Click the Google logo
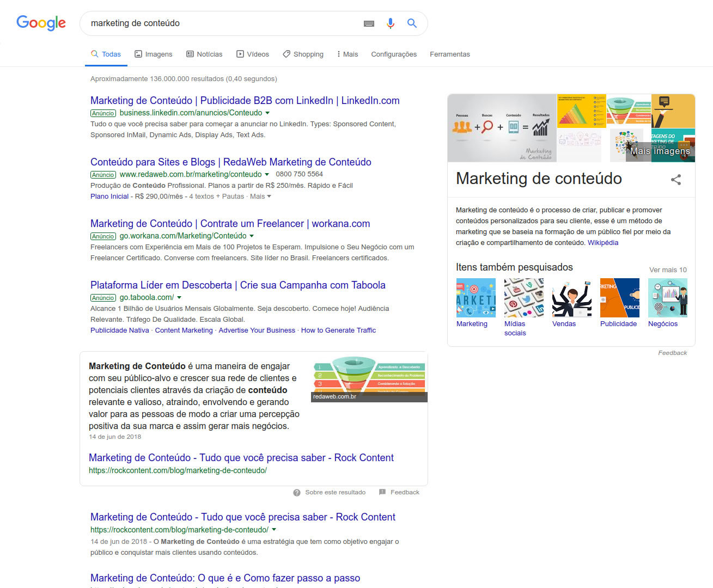 pos(41,23)
